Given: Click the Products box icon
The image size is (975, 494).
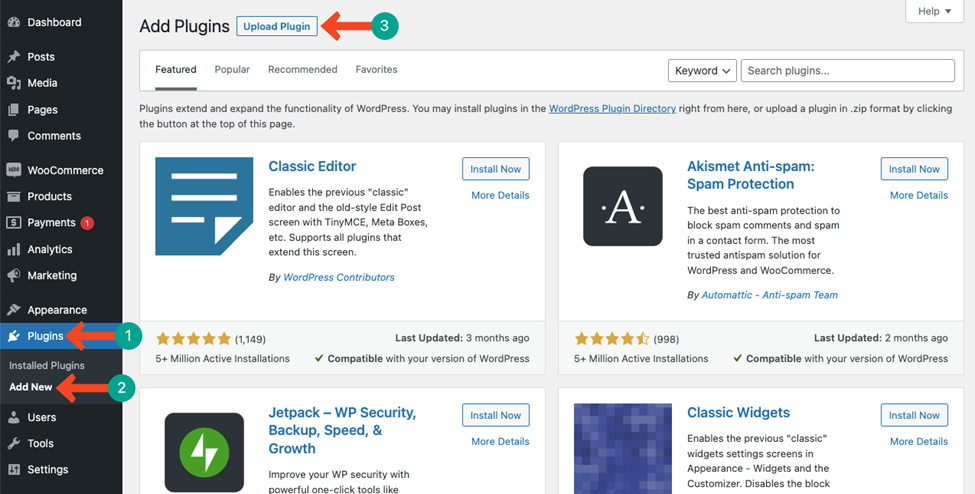Looking at the screenshot, I should (14, 196).
